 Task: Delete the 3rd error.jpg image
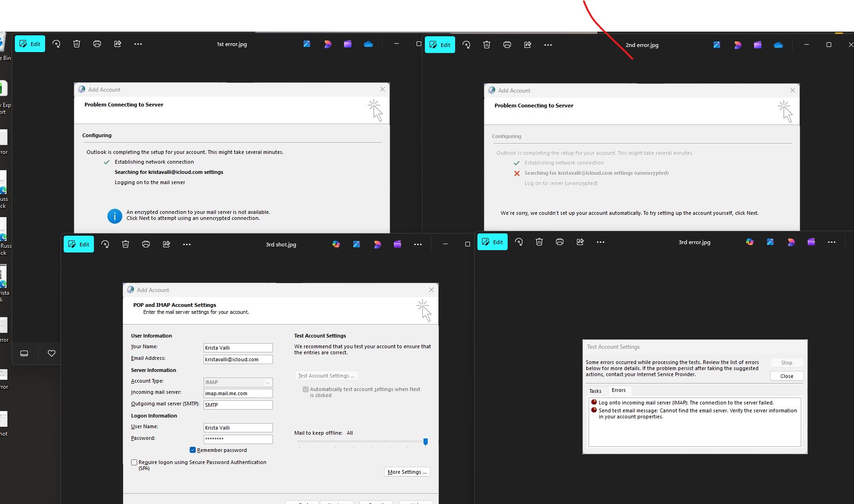pyautogui.click(x=539, y=242)
